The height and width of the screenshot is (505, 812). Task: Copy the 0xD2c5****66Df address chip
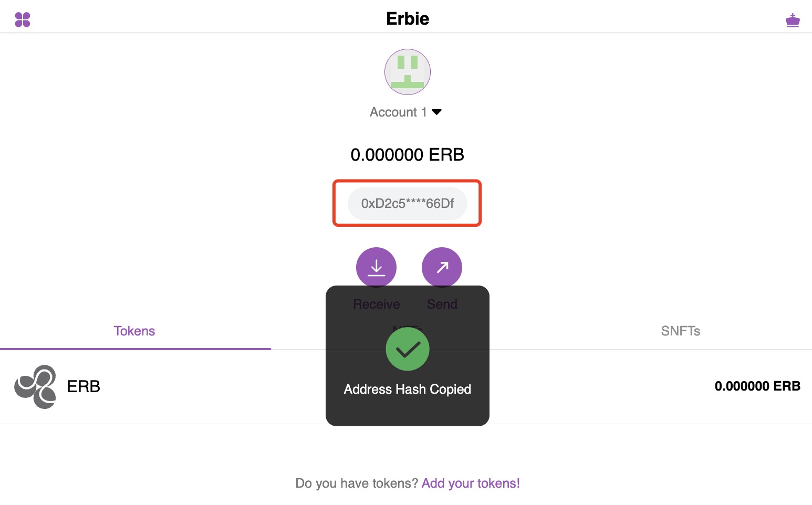click(x=408, y=203)
